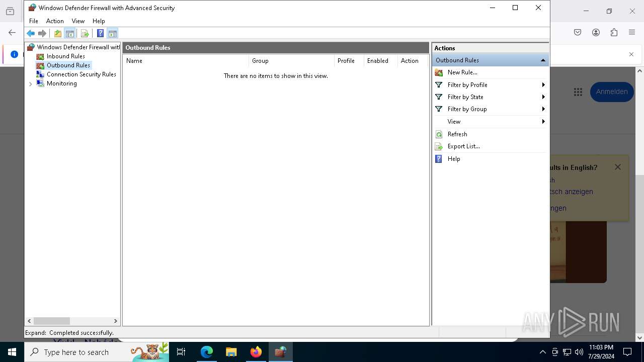The width and height of the screenshot is (644, 362).
Task: Click the Up One Level folder icon
Action: (x=58, y=34)
